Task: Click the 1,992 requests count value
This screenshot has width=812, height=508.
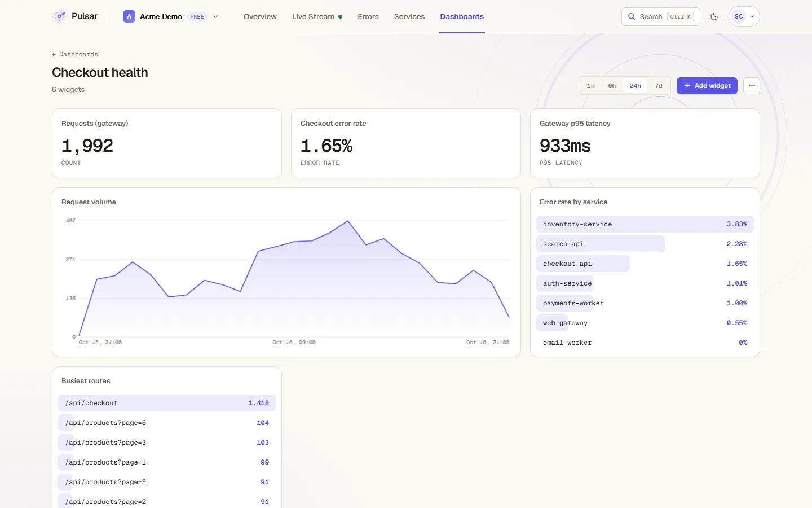Action: [x=87, y=146]
